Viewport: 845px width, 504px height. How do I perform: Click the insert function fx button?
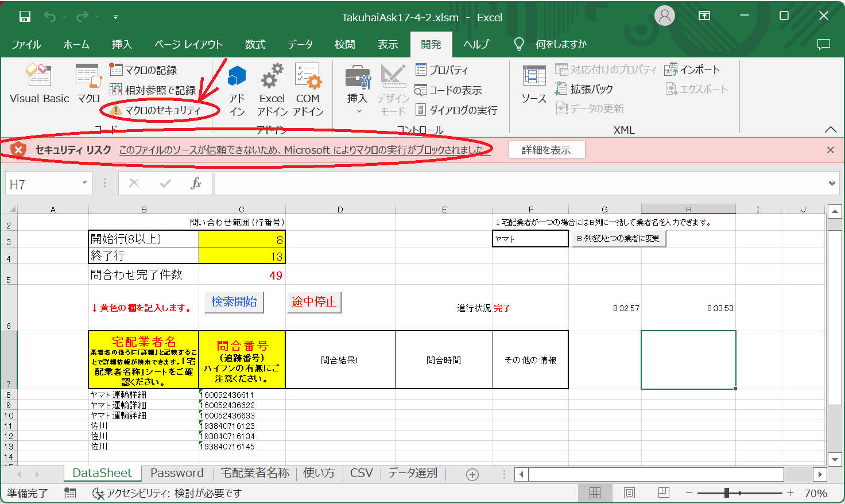[196, 183]
